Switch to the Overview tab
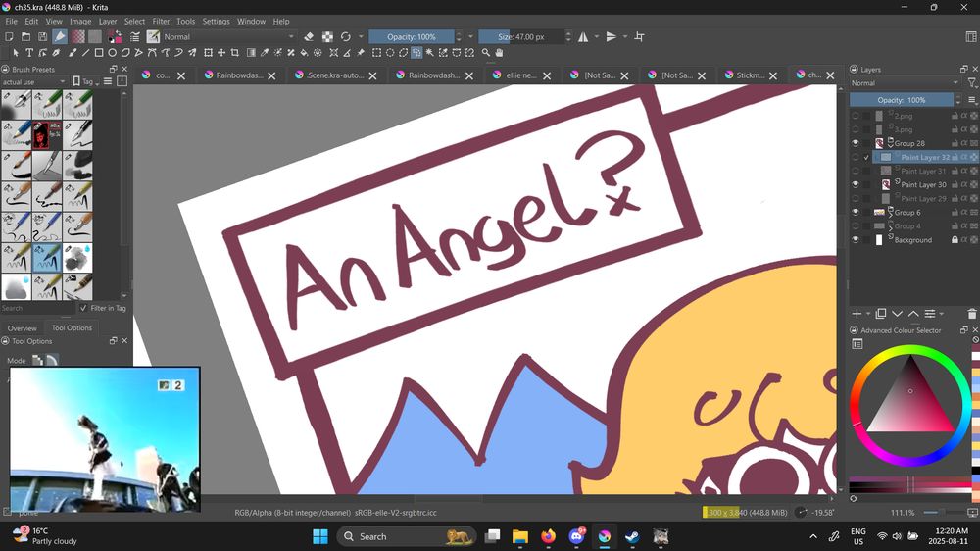Viewport: 980px width, 551px height. [x=23, y=328]
